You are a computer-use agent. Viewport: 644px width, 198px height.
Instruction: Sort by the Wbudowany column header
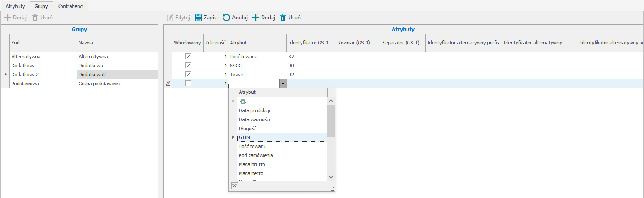coord(188,43)
